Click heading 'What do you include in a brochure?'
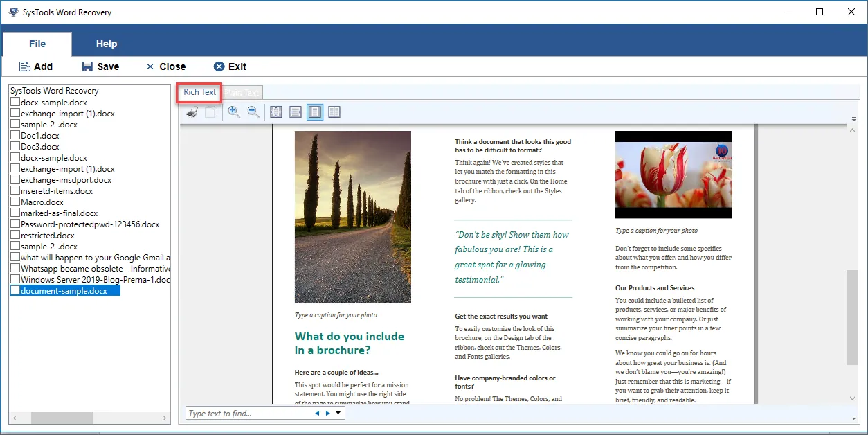 350,343
